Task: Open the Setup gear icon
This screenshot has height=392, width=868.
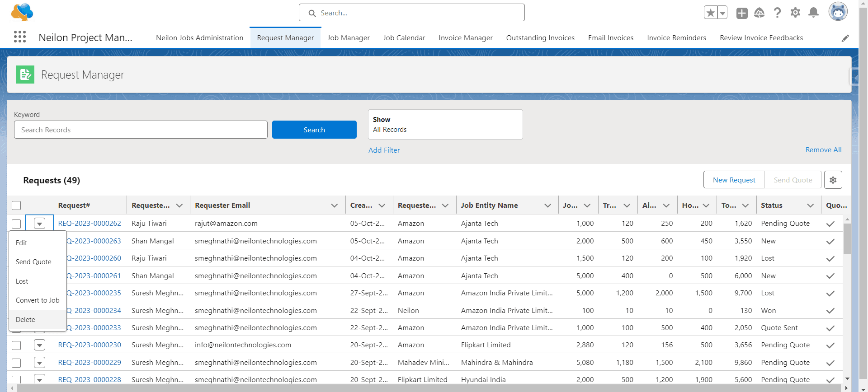Action: point(795,13)
